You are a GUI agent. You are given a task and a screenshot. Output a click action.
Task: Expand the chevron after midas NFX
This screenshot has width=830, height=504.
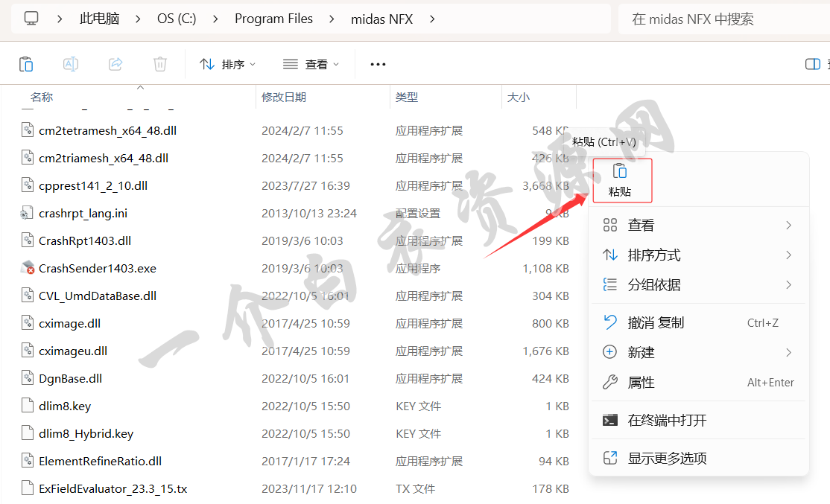(432, 19)
